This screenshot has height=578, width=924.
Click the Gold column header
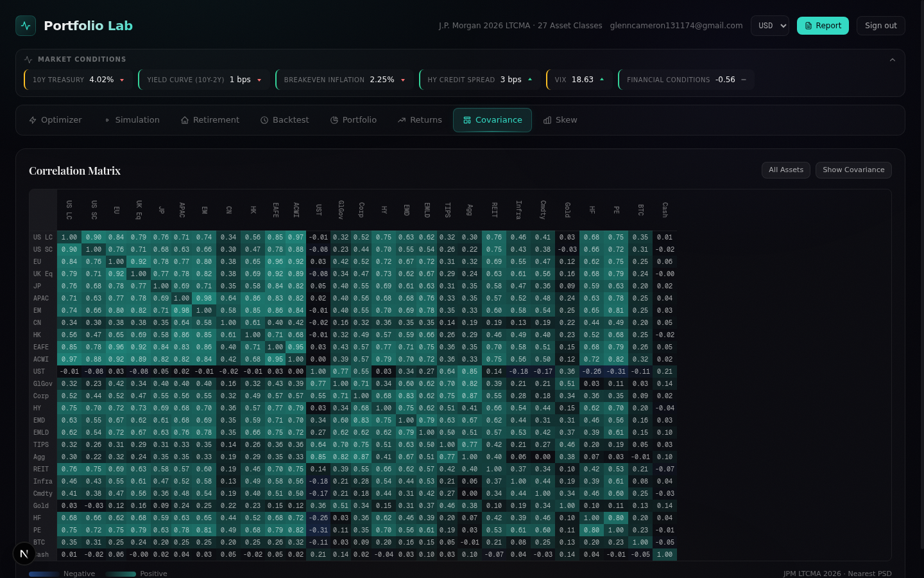(567, 209)
